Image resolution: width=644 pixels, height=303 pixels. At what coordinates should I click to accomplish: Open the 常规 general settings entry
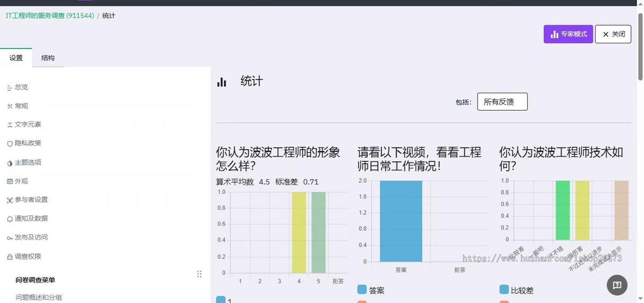point(18,106)
